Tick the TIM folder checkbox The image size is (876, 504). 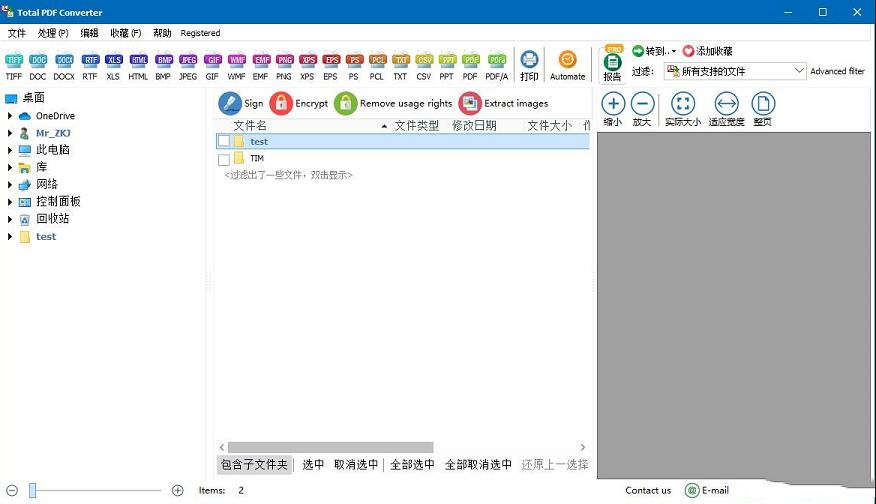tap(224, 159)
